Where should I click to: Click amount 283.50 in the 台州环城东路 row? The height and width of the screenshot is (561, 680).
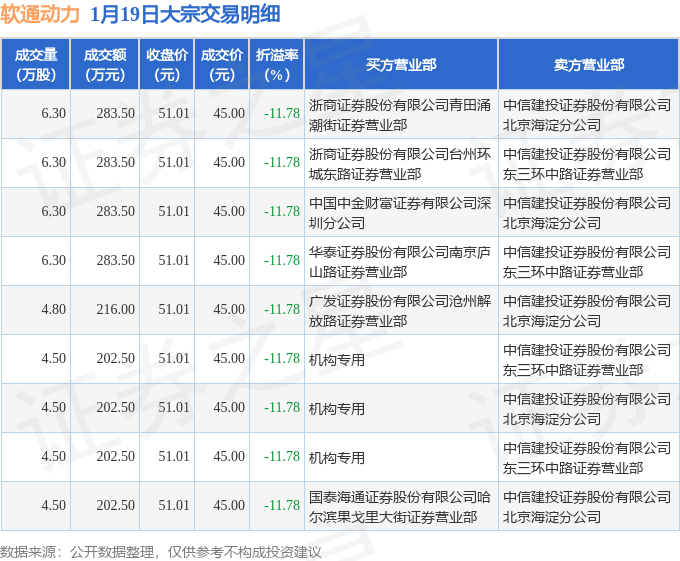coord(116,163)
